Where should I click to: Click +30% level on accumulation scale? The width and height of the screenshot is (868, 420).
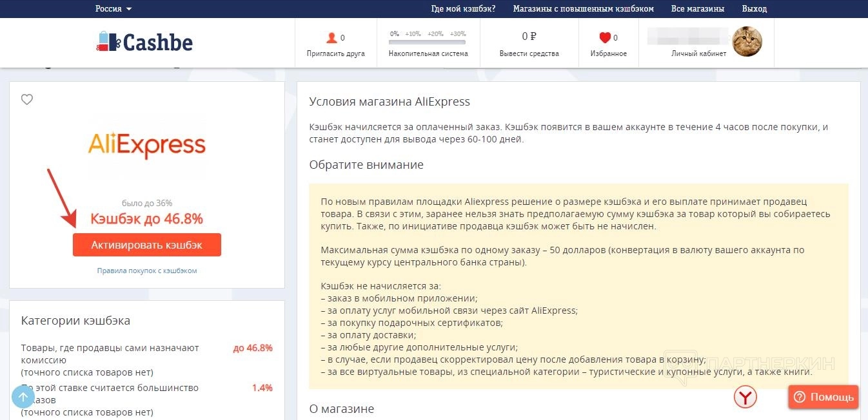coord(458,33)
